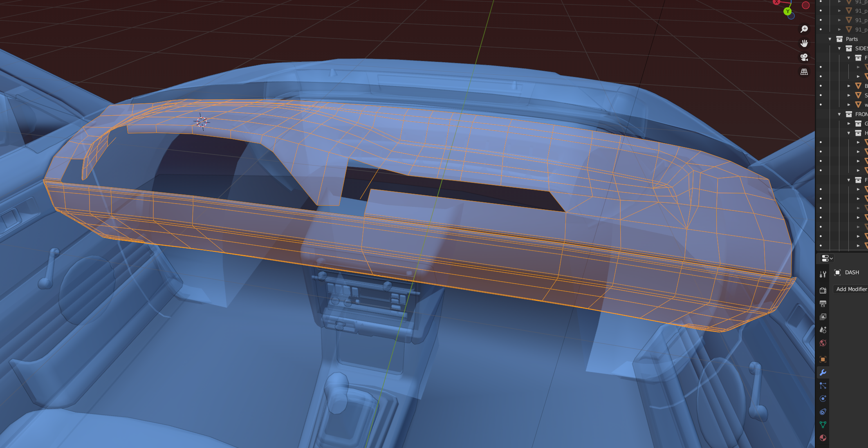
Task: Open the Object properties tab
Action: 823,359
